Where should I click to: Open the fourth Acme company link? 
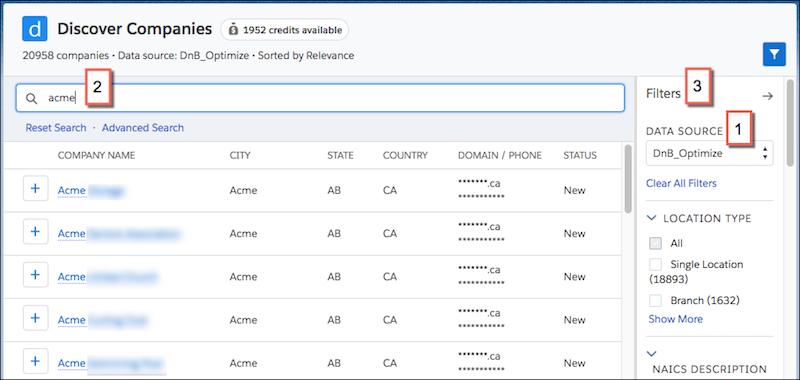coord(103,320)
